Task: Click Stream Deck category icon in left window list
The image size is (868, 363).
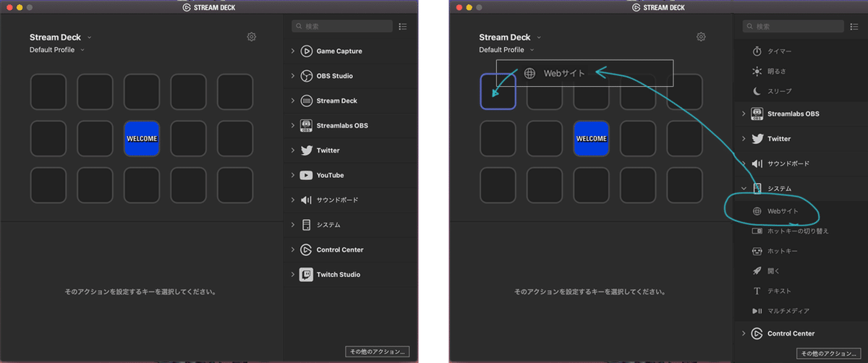Action: [306, 101]
